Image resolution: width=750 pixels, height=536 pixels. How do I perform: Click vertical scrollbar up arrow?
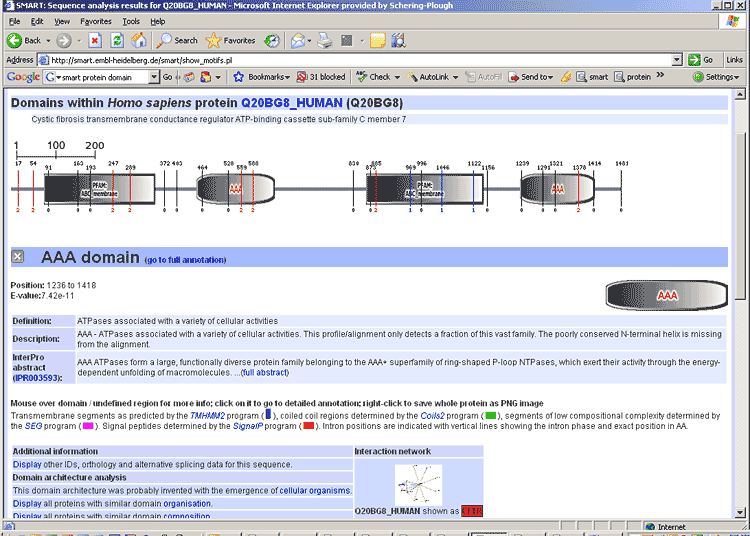point(739,94)
